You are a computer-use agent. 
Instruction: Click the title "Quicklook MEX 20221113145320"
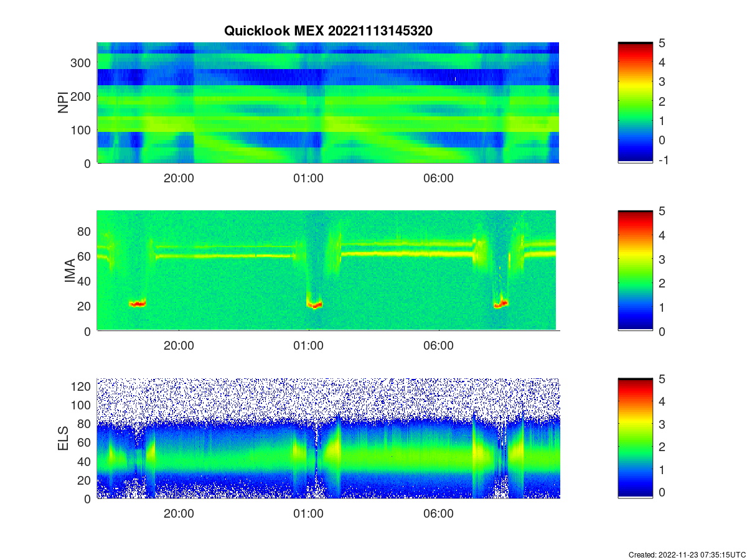coord(328,30)
